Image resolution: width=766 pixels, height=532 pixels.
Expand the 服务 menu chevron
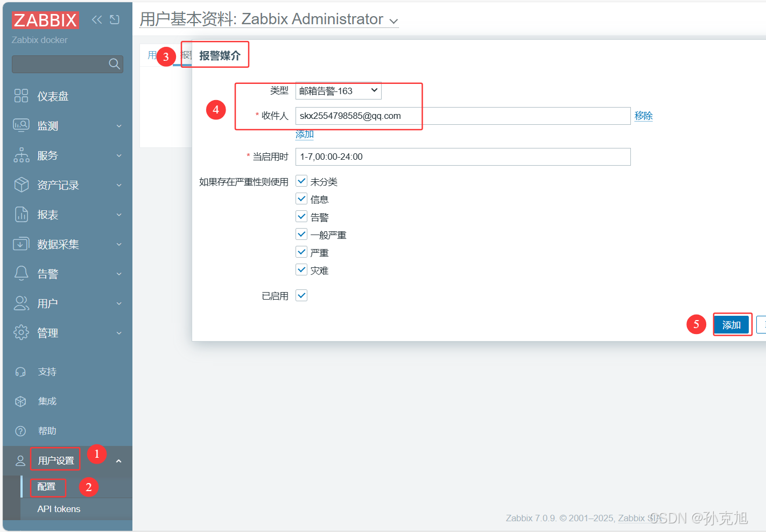click(119, 155)
